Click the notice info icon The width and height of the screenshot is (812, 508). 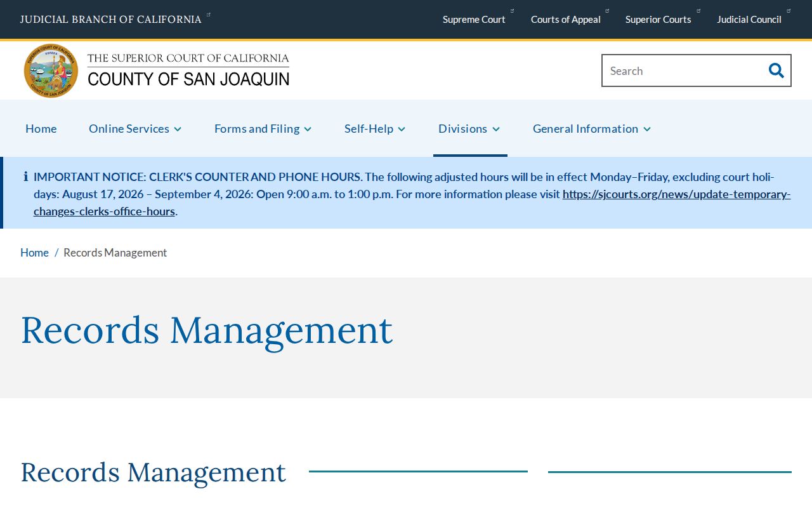tap(25, 177)
